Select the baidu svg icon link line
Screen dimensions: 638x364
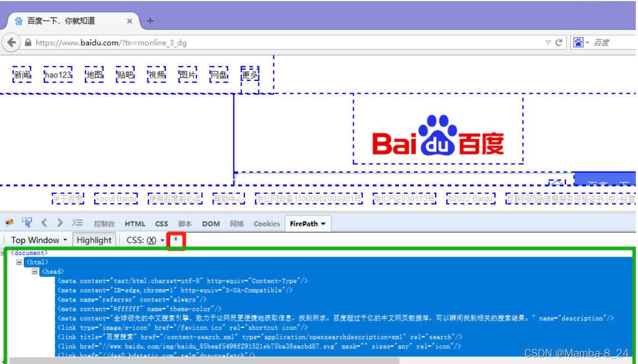coord(259,346)
